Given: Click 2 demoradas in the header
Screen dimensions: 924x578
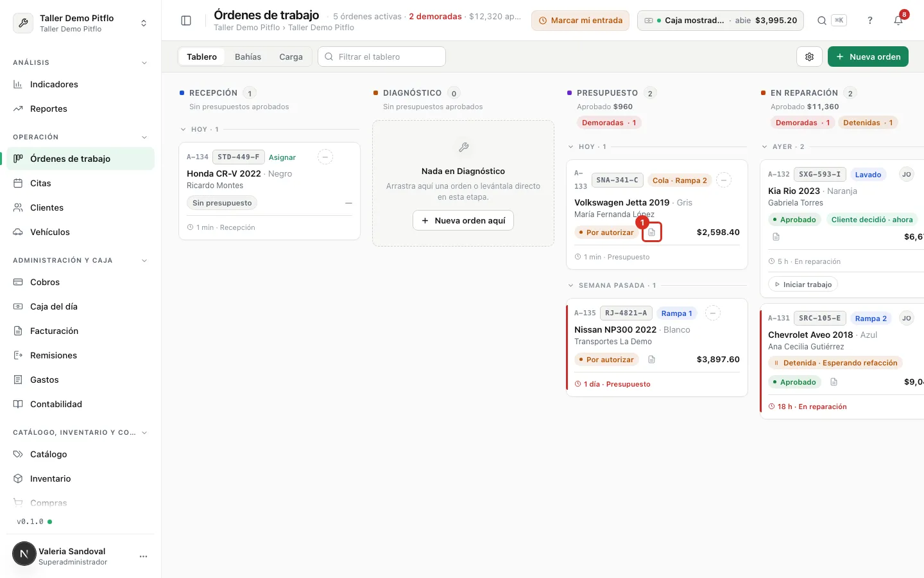Looking at the screenshot, I should (435, 16).
